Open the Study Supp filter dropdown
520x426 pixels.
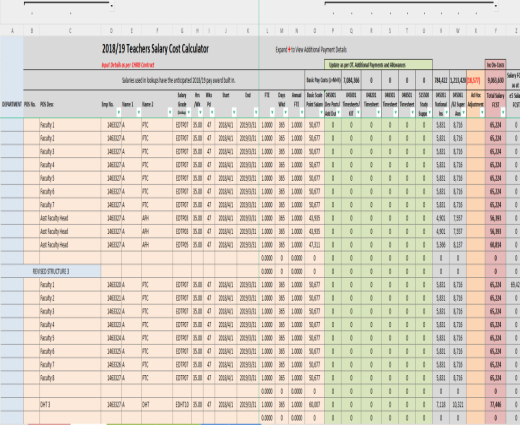click(x=429, y=112)
